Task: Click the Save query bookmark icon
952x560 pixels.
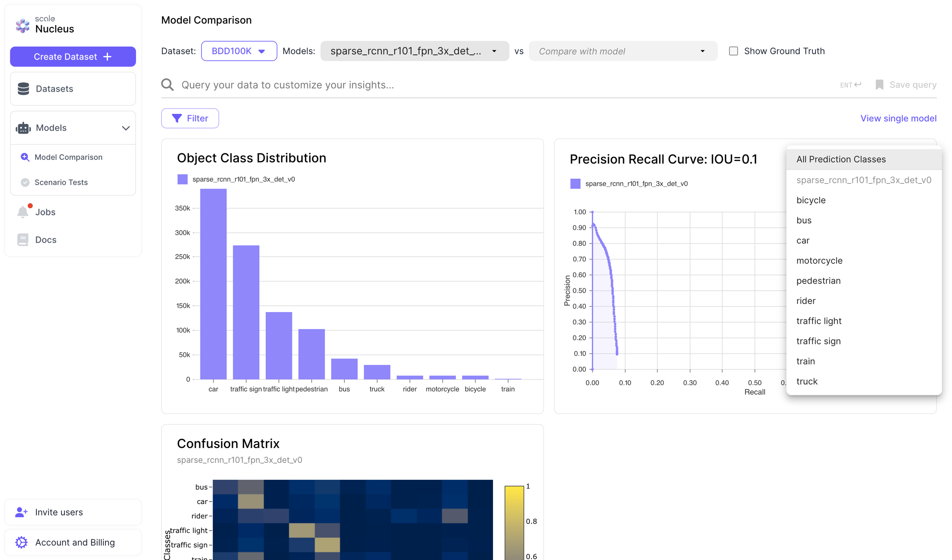Action: pyautogui.click(x=879, y=84)
